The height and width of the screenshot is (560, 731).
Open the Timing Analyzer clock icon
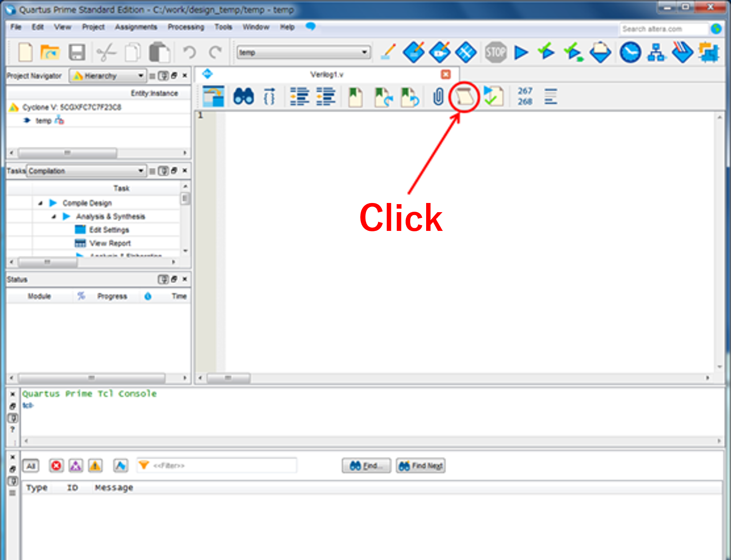[x=630, y=52]
